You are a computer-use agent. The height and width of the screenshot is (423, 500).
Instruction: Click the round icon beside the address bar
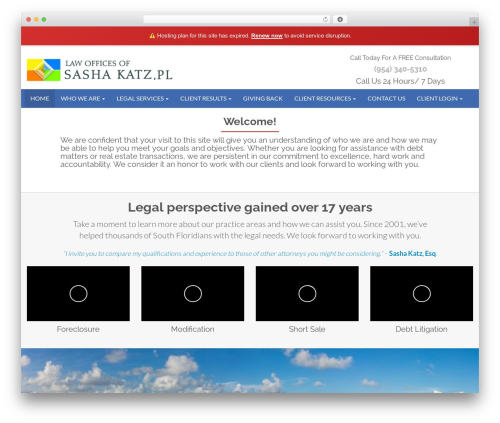point(340,19)
